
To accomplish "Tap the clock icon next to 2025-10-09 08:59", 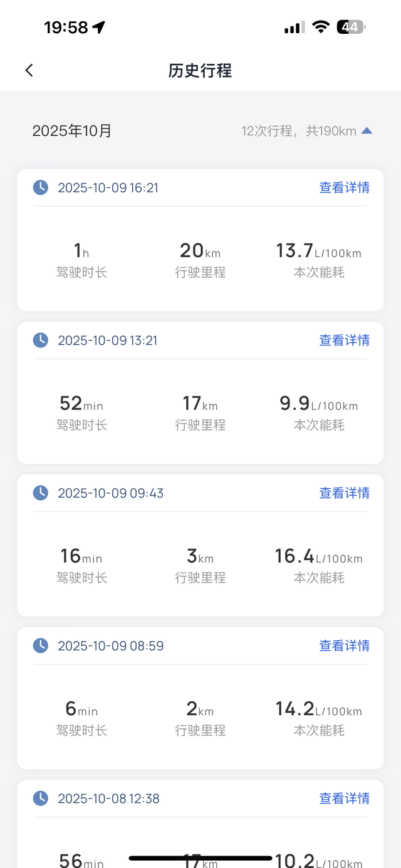I will tap(40, 645).
